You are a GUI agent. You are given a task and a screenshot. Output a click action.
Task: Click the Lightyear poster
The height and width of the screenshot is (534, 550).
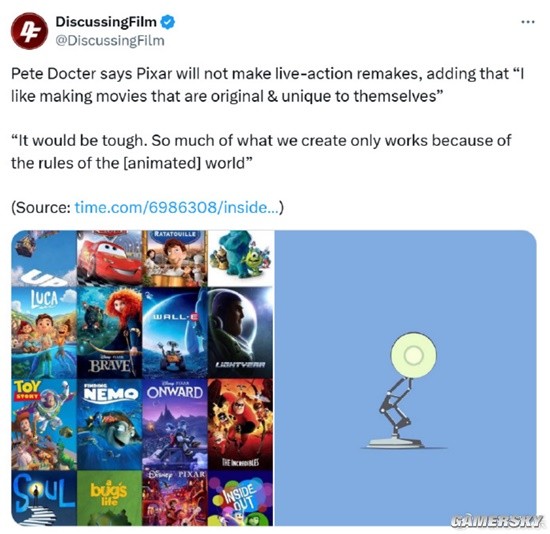coord(240,333)
